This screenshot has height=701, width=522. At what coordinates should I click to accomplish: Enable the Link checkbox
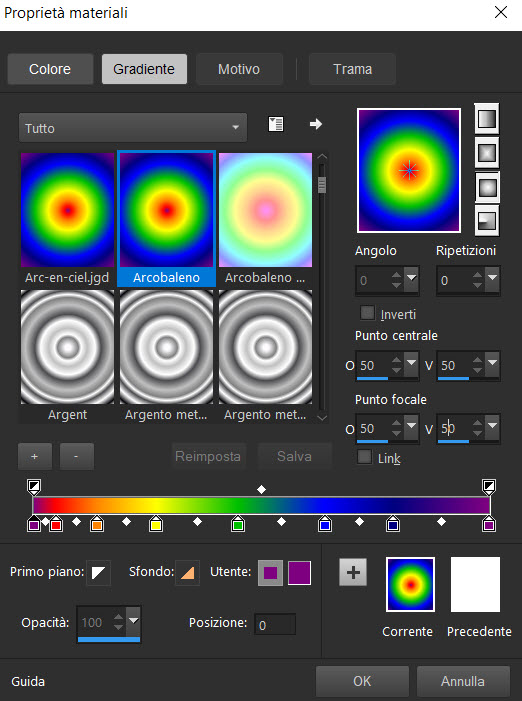point(365,457)
